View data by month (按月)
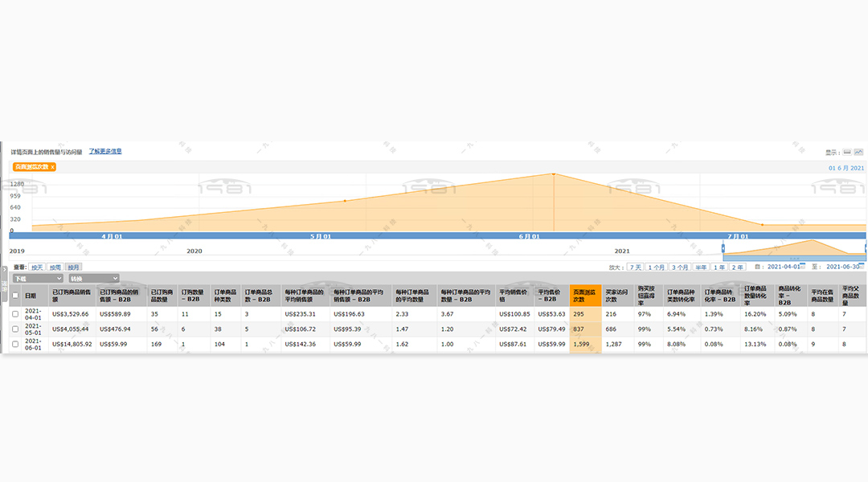This screenshot has height=482, width=868. tap(73, 267)
